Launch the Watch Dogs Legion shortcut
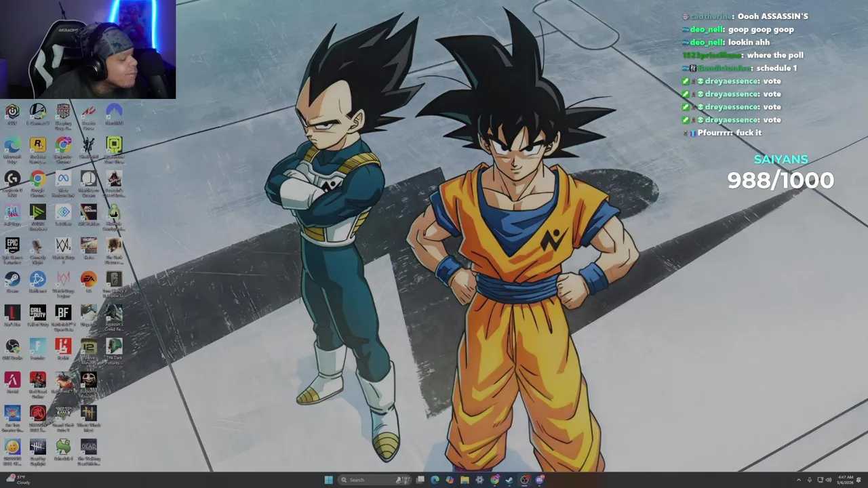Image resolution: width=868 pixels, height=488 pixels. (x=63, y=283)
